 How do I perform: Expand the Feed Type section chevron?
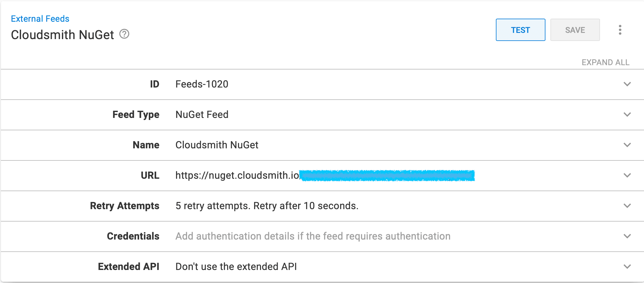(x=627, y=115)
